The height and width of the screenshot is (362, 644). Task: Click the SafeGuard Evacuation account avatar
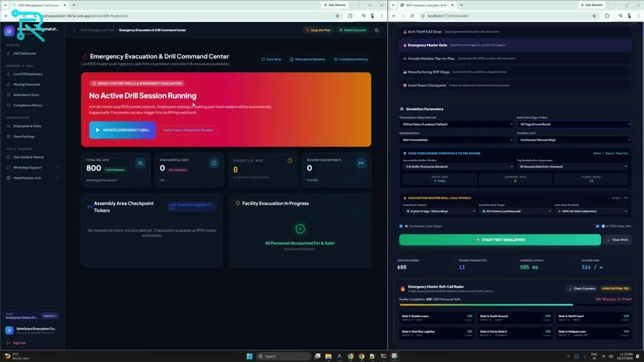click(9, 330)
